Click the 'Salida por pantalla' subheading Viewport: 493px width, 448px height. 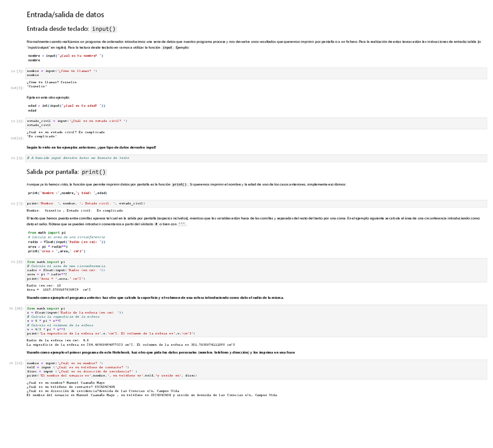(53, 172)
